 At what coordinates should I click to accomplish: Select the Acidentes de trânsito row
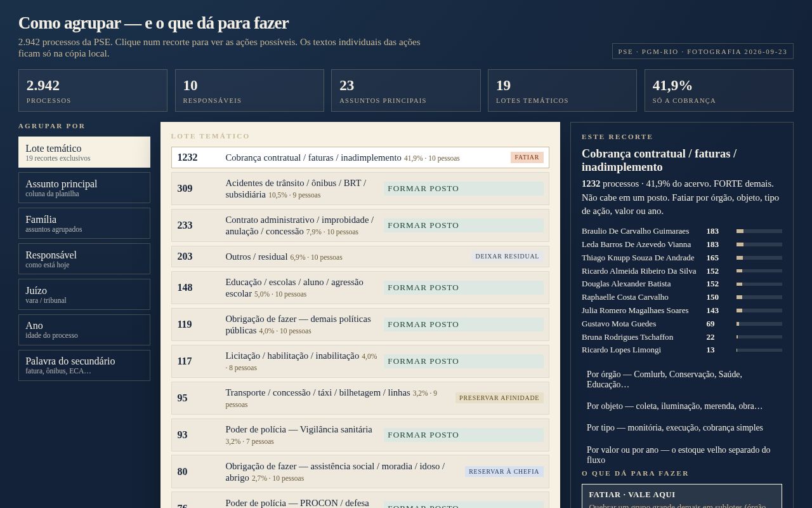tap(360, 189)
